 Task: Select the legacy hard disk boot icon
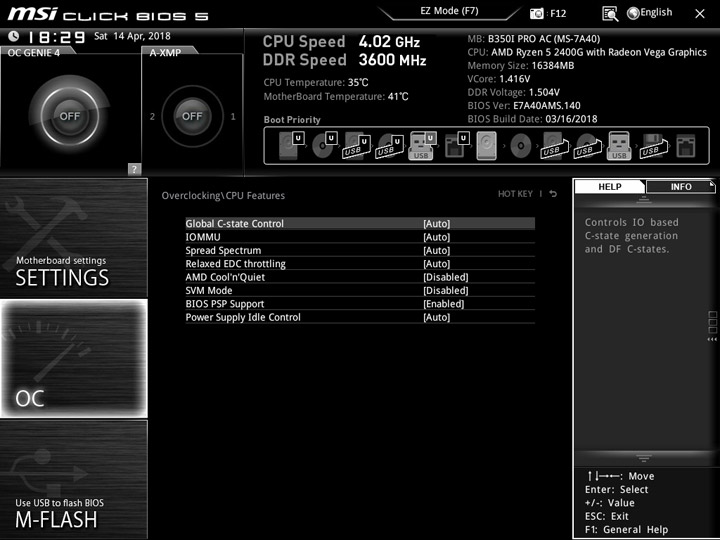[x=487, y=146]
